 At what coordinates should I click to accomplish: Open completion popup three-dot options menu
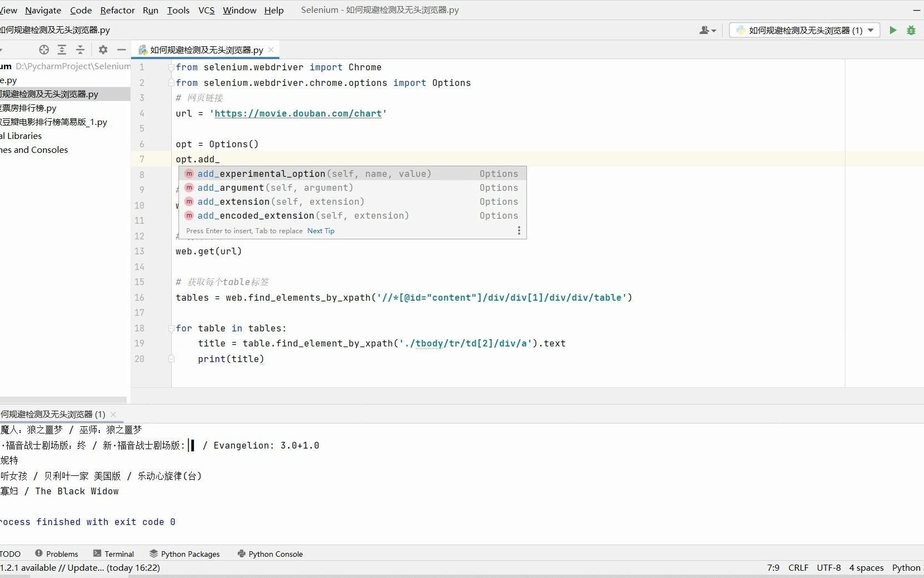coord(519,230)
